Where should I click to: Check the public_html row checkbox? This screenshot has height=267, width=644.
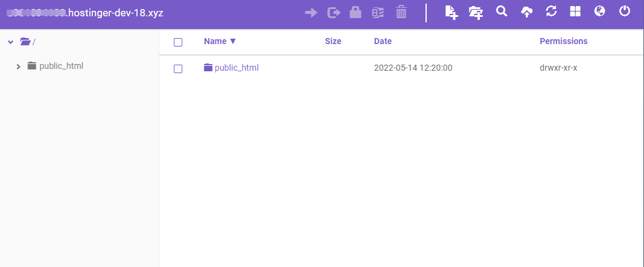point(178,69)
